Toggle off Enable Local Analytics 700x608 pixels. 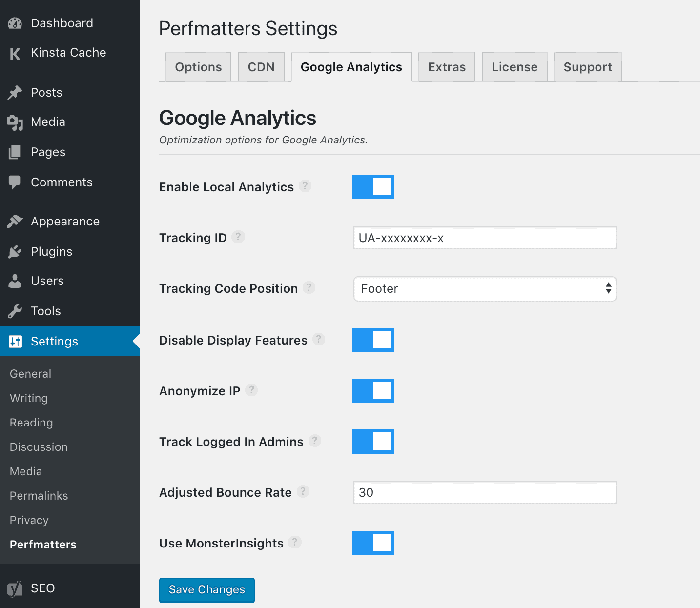pos(373,187)
